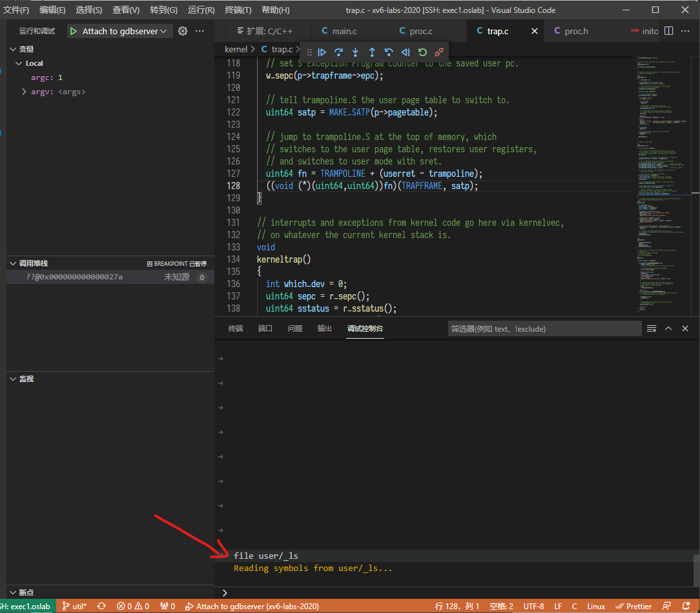Click the Reverse Continue debug icon
Screen dimensions: 700x613
coord(406,52)
